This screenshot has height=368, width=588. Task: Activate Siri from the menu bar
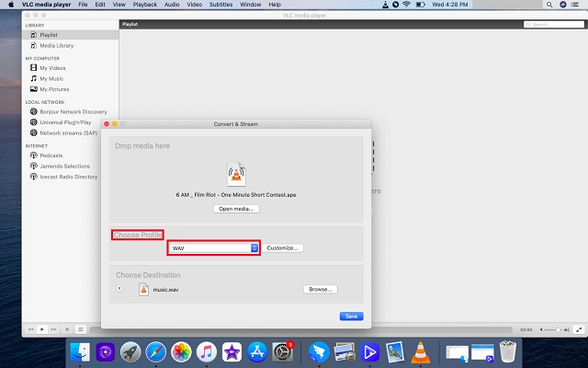click(x=563, y=5)
